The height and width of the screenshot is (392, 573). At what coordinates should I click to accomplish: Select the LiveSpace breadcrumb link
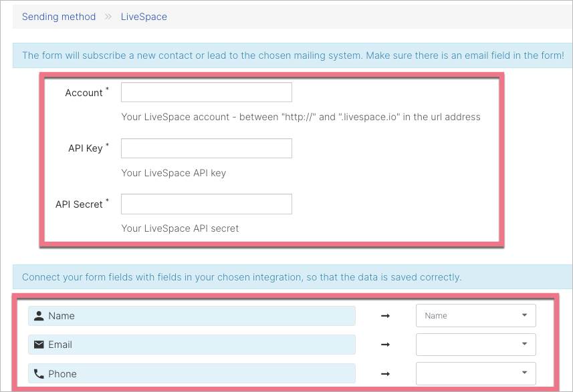(x=144, y=17)
